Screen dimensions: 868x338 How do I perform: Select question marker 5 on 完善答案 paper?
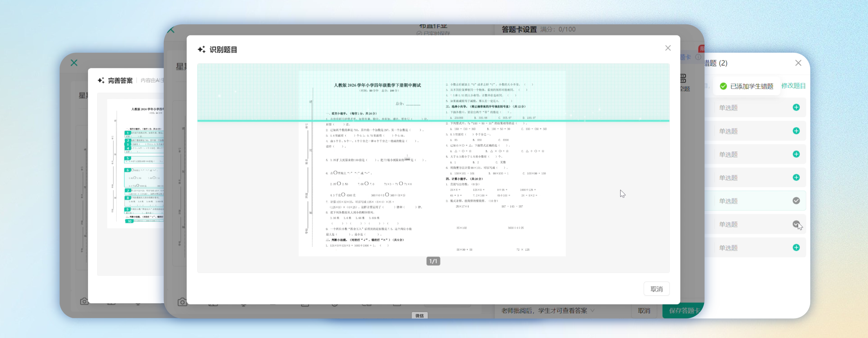click(127, 158)
